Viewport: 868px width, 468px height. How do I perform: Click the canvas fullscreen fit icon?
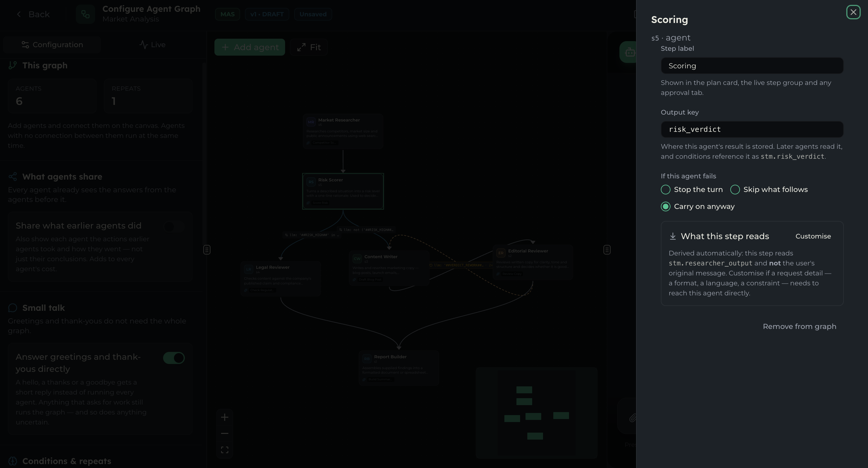(225, 450)
